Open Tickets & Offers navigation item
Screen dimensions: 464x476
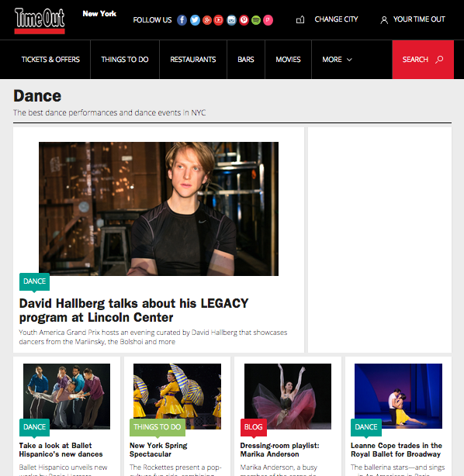50,60
